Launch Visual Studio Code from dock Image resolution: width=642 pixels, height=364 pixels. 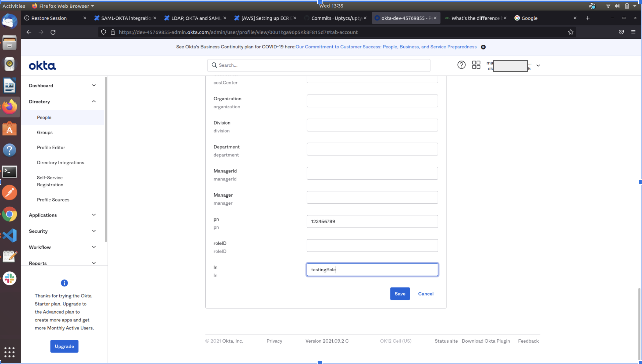click(9, 236)
